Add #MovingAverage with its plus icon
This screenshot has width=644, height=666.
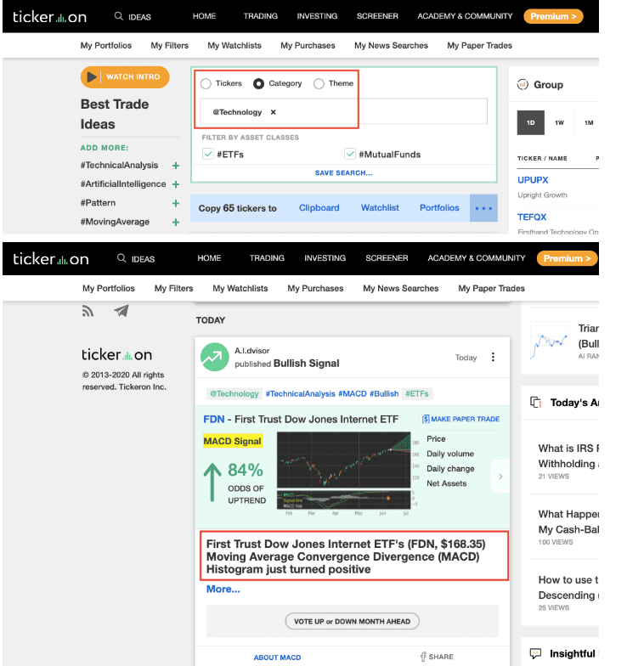coord(175,223)
